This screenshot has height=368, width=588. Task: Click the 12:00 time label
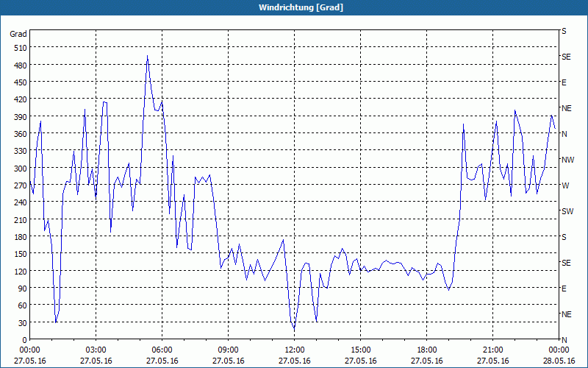(x=295, y=350)
